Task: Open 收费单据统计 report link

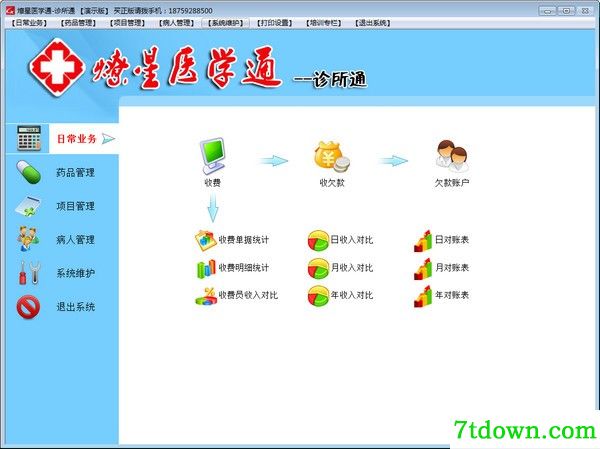Action: click(x=244, y=240)
